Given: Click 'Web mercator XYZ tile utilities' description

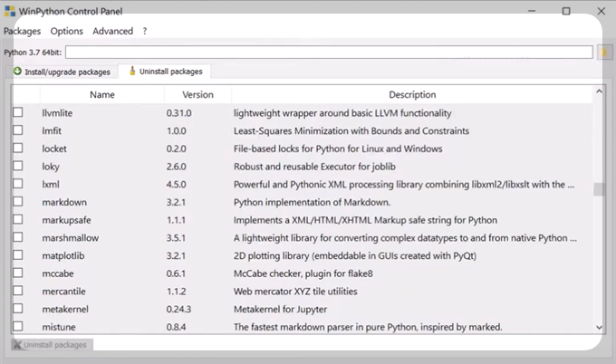Looking at the screenshot, I should point(295,292).
